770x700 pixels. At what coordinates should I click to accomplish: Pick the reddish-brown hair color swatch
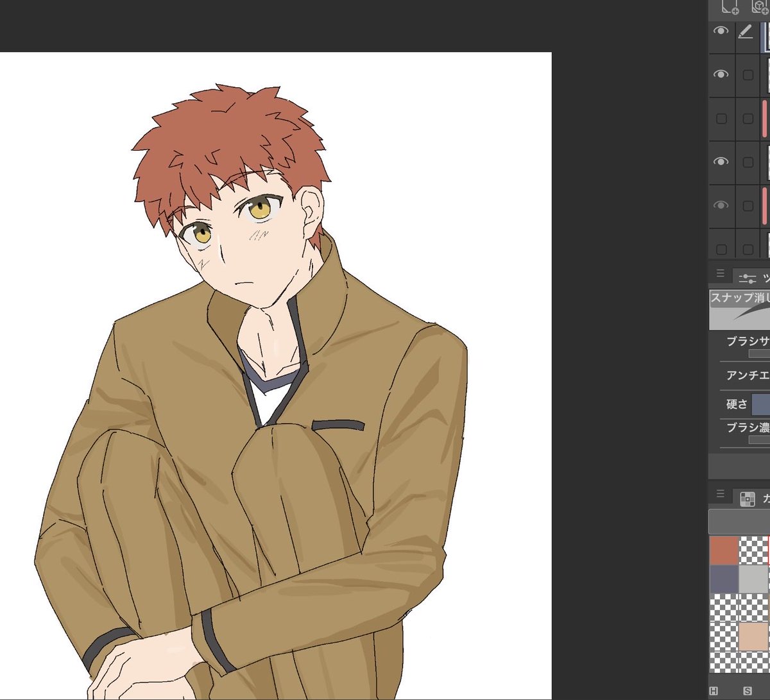click(724, 551)
